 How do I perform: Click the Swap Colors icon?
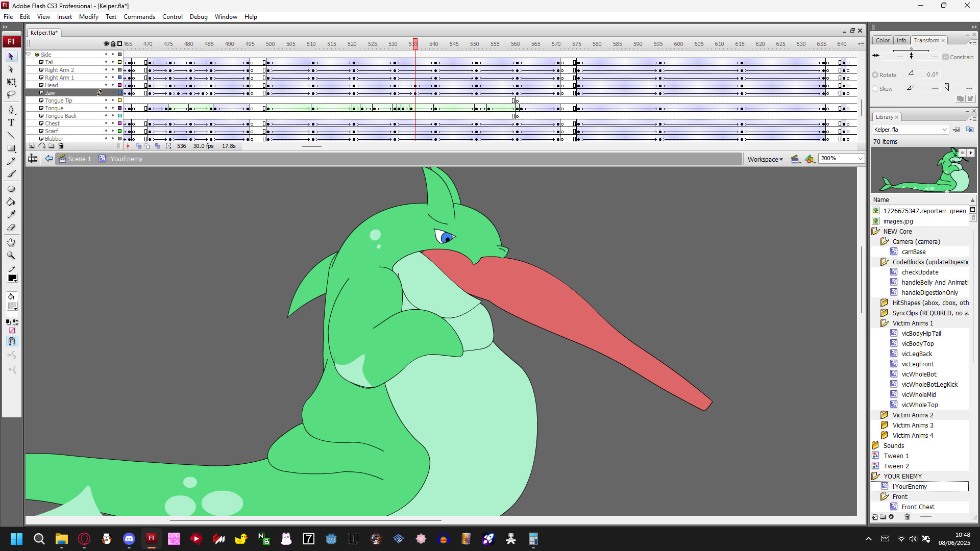click(16, 322)
